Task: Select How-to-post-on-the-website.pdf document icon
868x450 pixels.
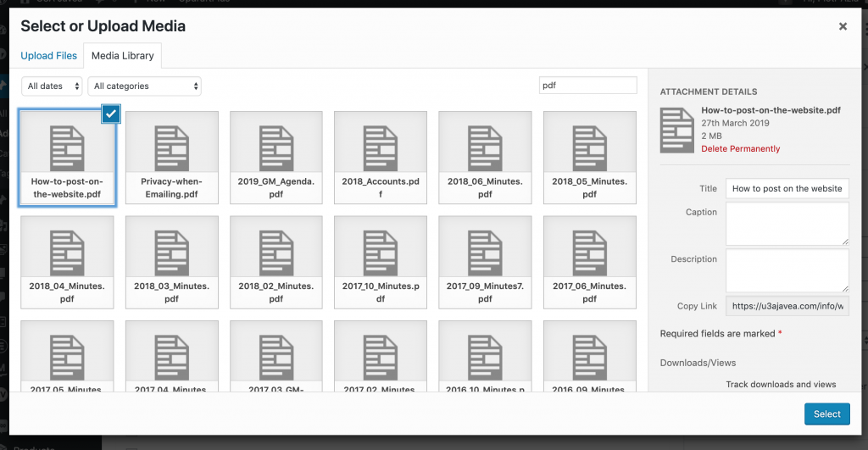Action: (67, 148)
